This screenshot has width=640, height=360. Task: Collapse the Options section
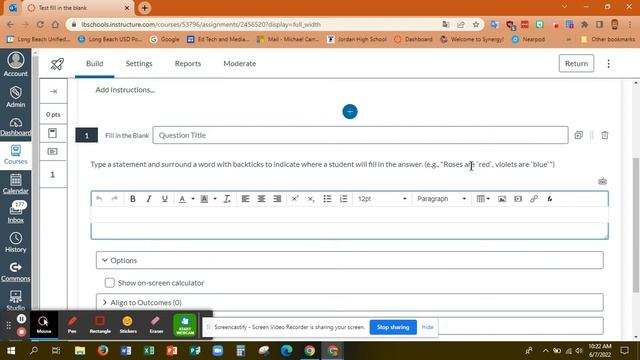349,260
